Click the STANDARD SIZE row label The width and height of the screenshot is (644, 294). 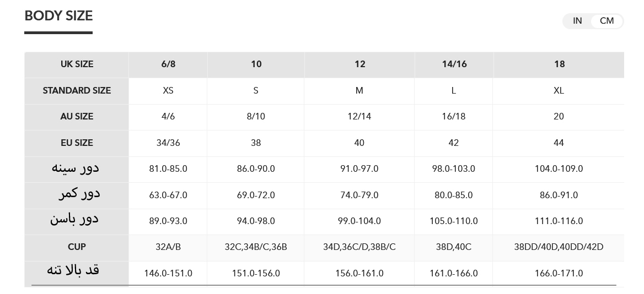tap(77, 90)
